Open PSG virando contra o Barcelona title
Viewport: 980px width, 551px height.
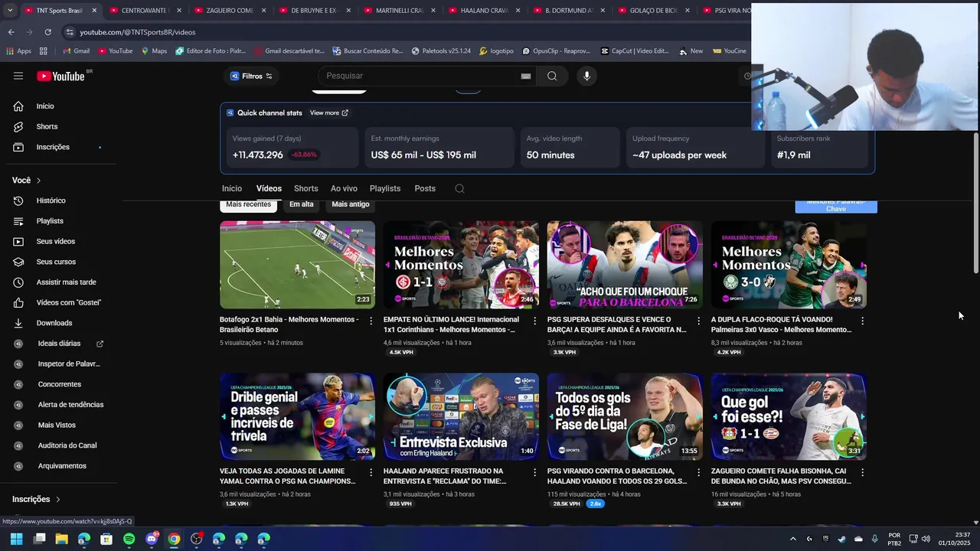(x=617, y=476)
